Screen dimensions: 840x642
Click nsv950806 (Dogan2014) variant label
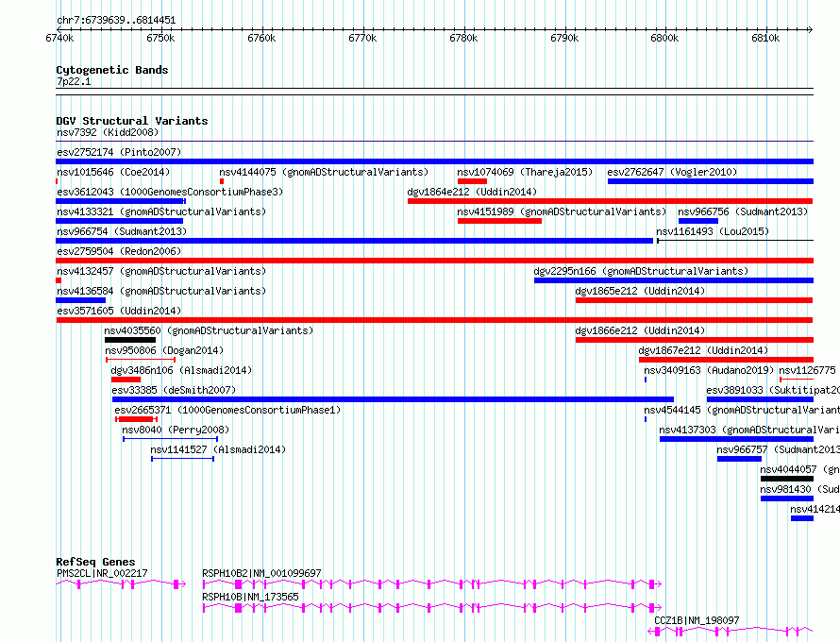click(x=164, y=350)
